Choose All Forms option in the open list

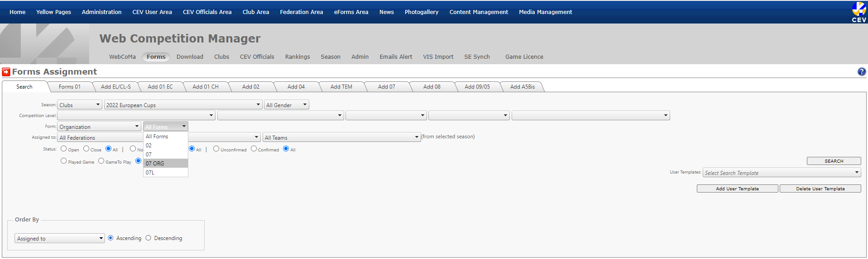(166, 137)
